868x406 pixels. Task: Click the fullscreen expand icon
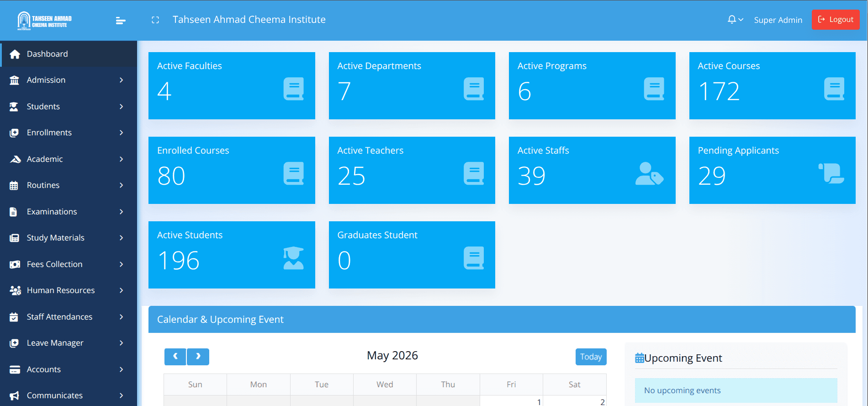[155, 20]
